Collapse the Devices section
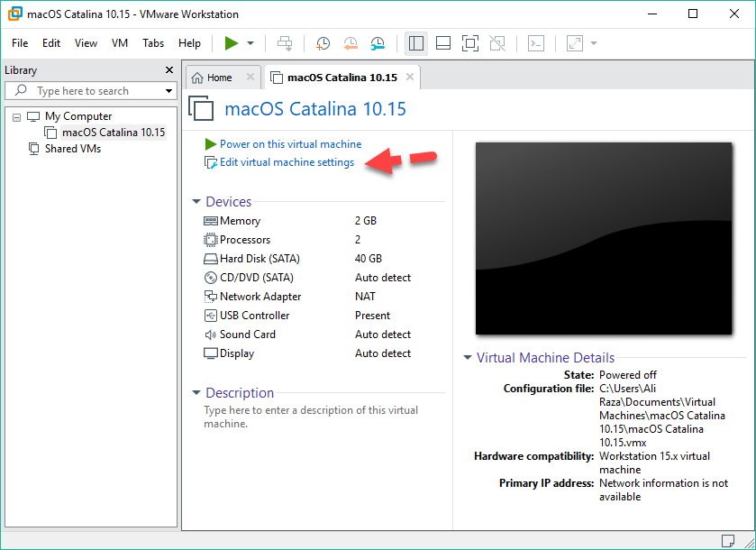 click(196, 203)
